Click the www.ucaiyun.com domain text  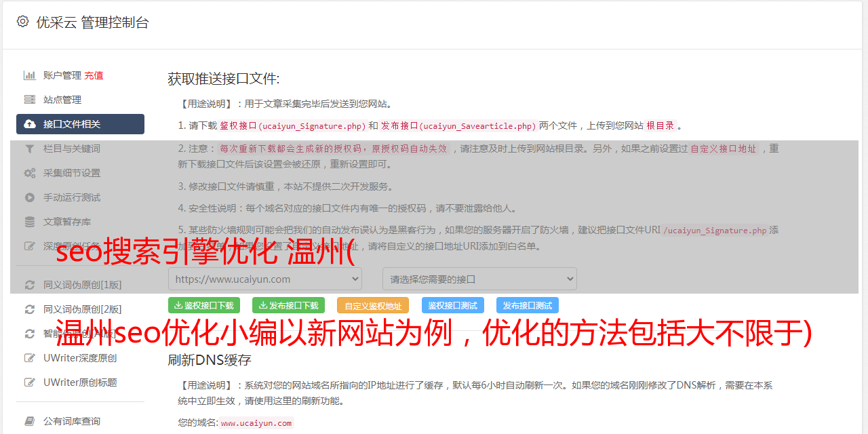point(256,423)
